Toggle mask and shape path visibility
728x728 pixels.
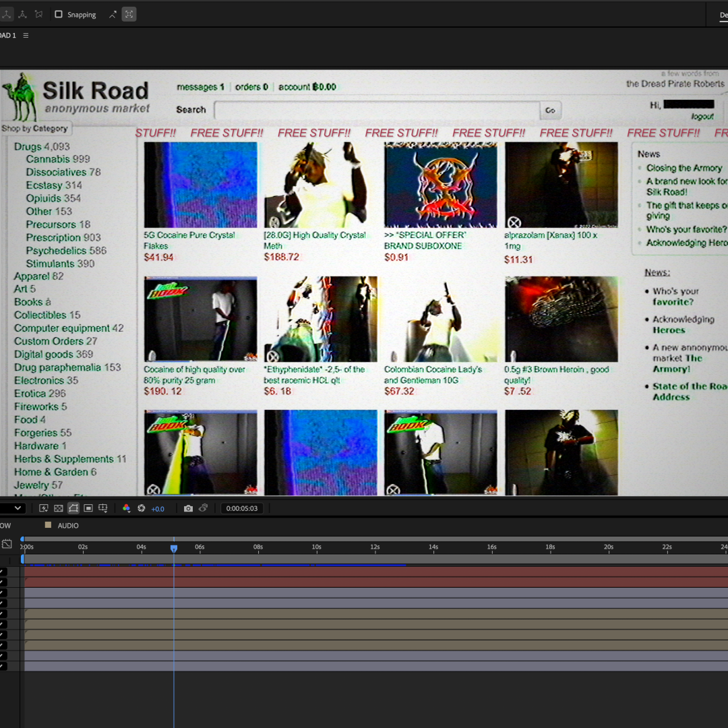coord(73,508)
